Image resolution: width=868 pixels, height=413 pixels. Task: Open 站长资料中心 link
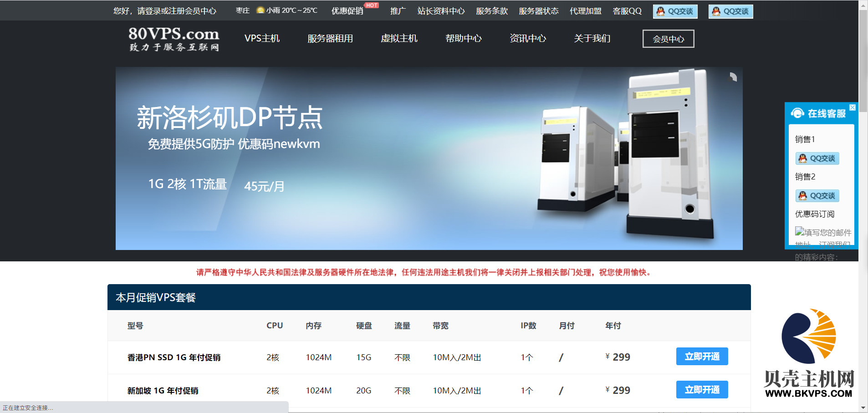[441, 11]
